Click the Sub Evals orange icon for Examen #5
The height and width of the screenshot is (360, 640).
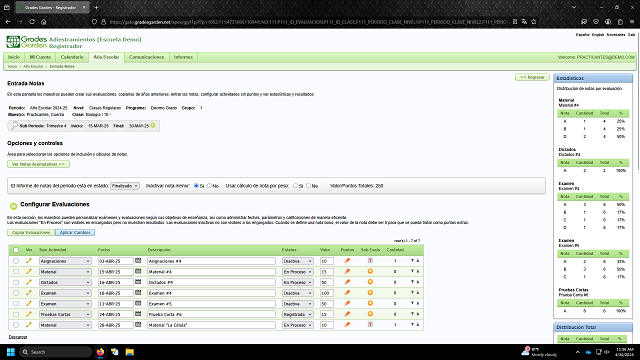[370, 303]
